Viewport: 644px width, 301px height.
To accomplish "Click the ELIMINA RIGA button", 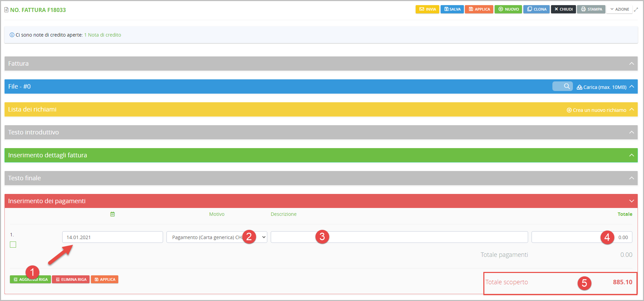I will click(71, 279).
